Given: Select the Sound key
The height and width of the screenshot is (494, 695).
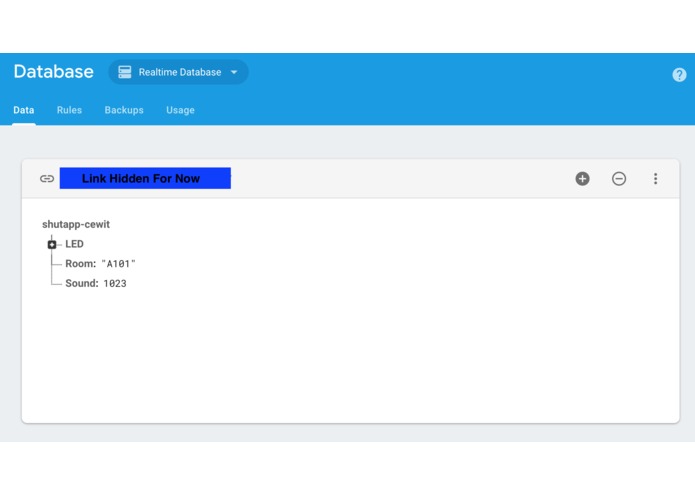Looking at the screenshot, I should tap(82, 283).
